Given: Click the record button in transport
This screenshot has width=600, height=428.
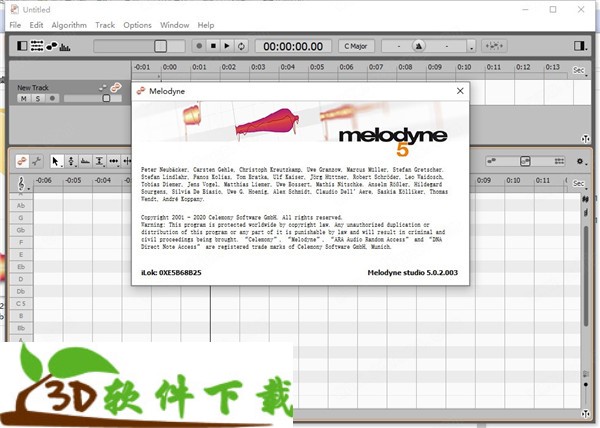Looking at the screenshot, I should pyautogui.click(x=199, y=46).
